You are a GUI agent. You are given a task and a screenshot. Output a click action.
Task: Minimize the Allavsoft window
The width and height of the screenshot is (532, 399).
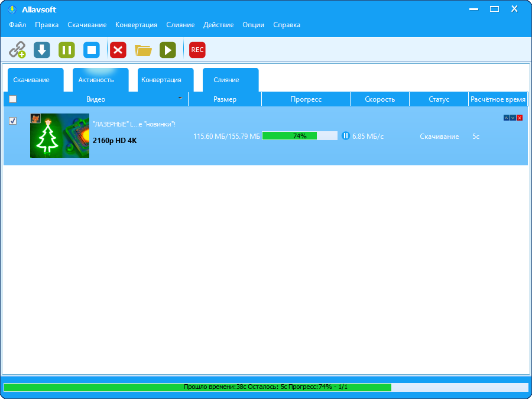[x=474, y=9]
